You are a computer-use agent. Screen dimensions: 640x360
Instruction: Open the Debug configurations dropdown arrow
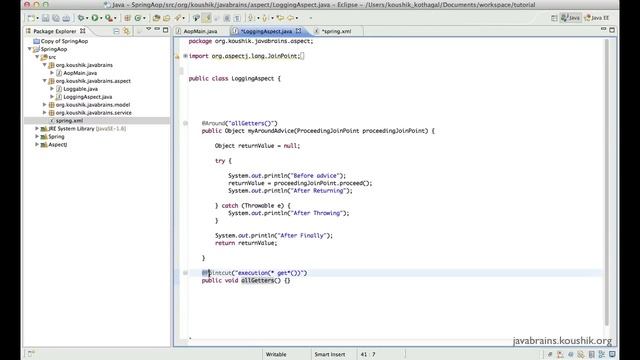coord(87,18)
